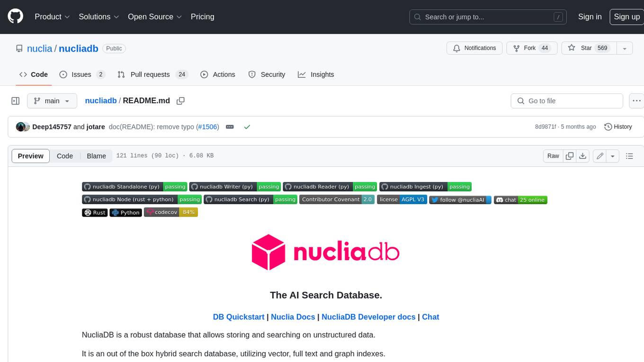This screenshot has height=362, width=644.
Task: Switch to the Security tab
Action: (267, 74)
